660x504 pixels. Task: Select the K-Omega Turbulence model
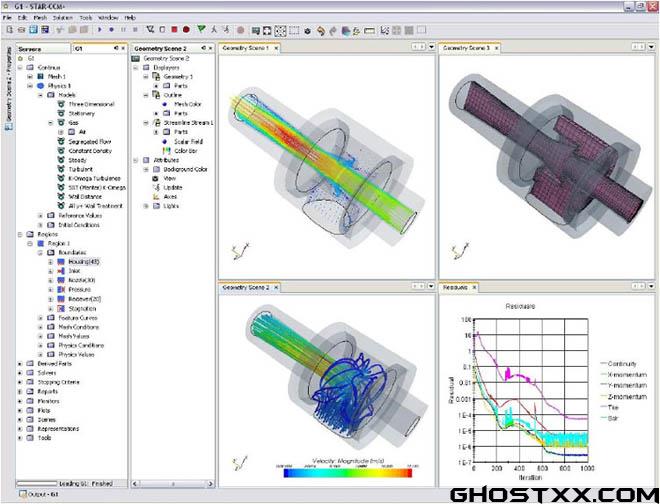(x=95, y=179)
